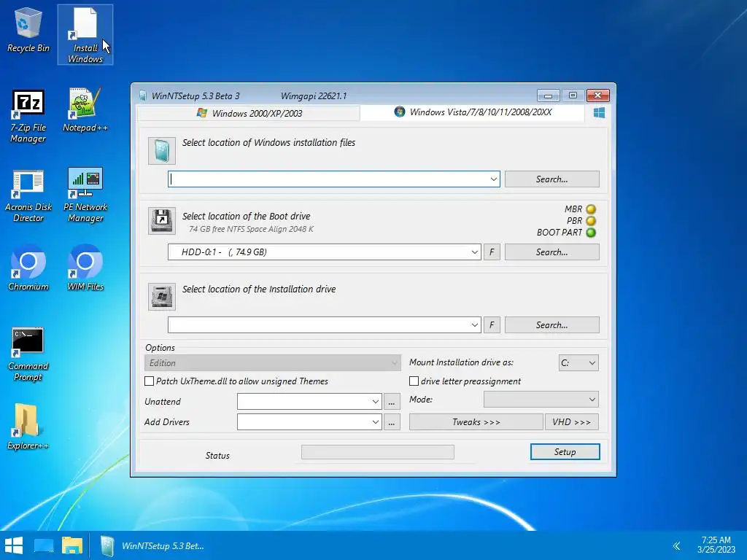The image size is (747, 560).
Task: Click the MBR yellow status indicator
Action: (x=591, y=209)
